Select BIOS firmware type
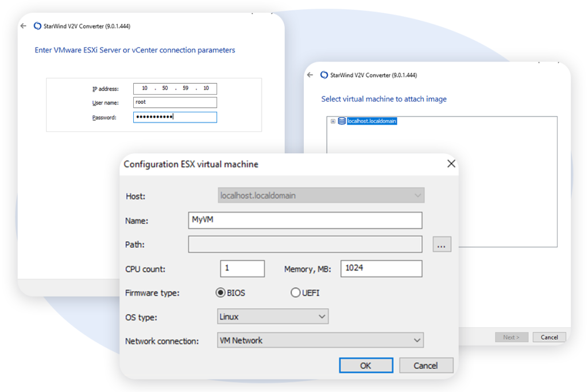This screenshot has width=588, height=392. 220,293
